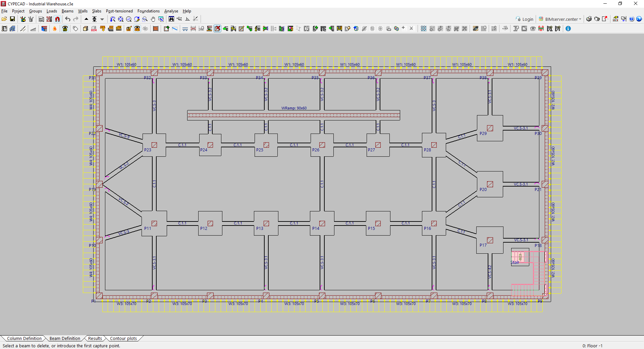Image resolution: width=644 pixels, height=349 pixels.
Task: Toggle the red magnet object snap icon
Action: tap(57, 19)
